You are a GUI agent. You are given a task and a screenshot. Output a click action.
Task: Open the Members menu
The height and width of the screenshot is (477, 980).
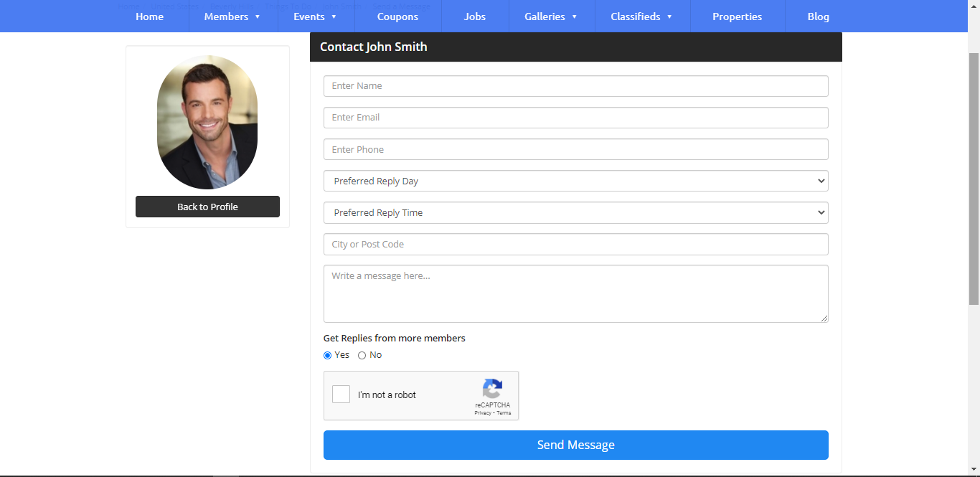[226, 16]
